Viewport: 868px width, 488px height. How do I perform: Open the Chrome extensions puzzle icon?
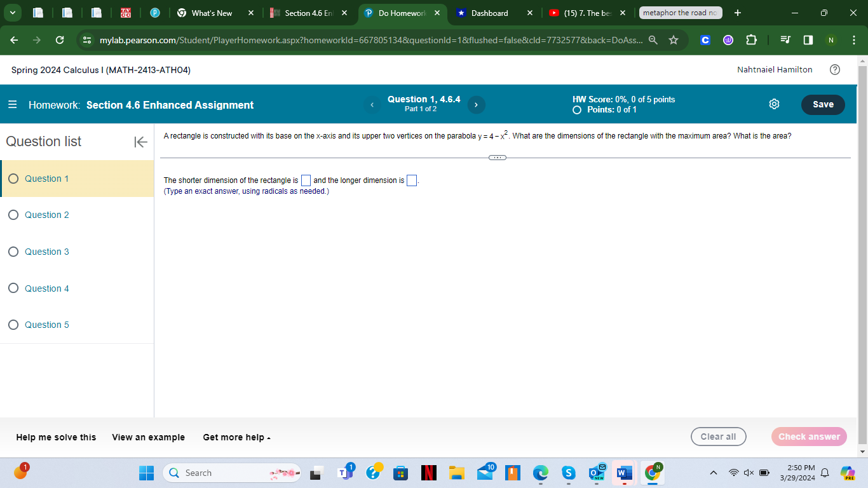[x=751, y=40]
